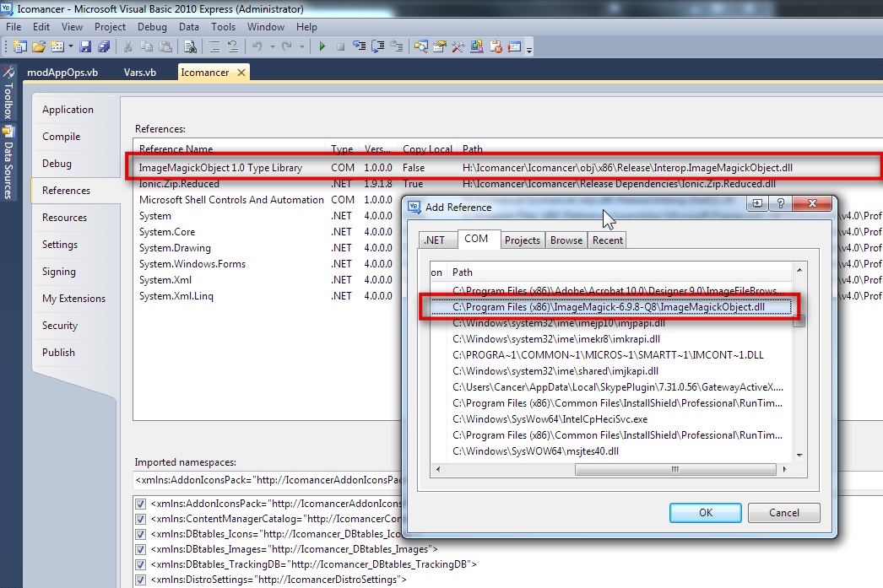
Task: Select the Recent tab in Add Reference
Action: [x=608, y=240]
